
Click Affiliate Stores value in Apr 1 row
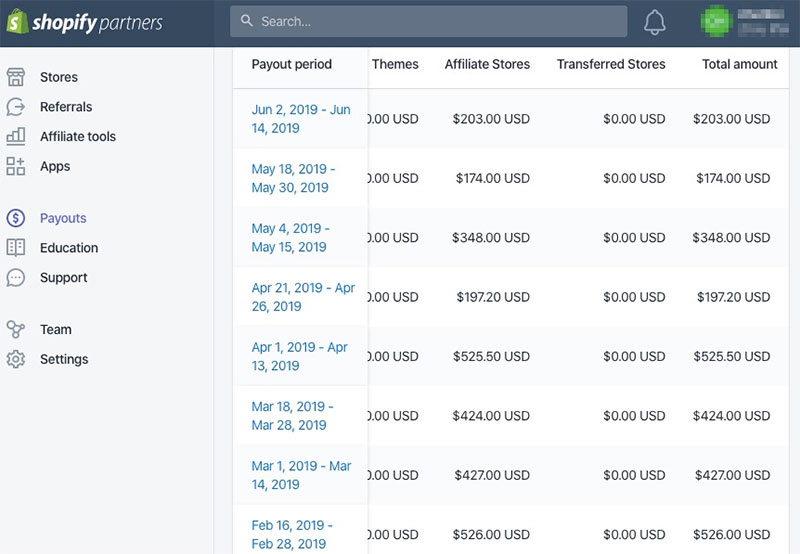pyautogui.click(x=491, y=356)
